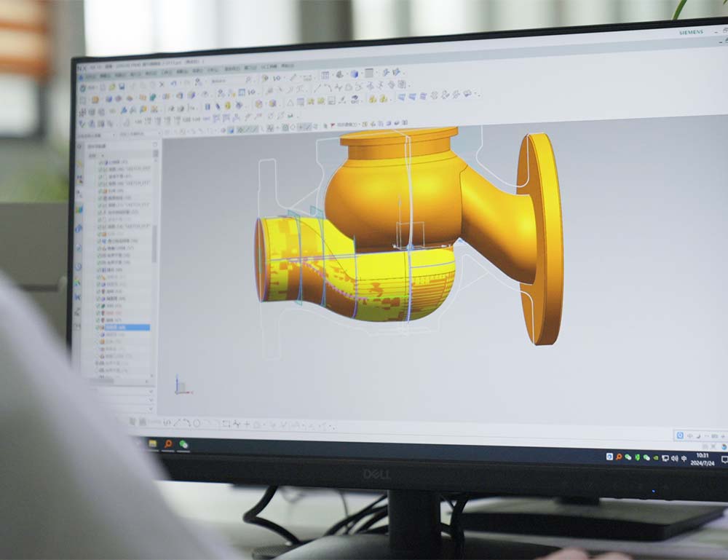Click the network icon in system tray
Image resolution: width=728 pixels, height=560 pixels.
(x=665, y=458)
